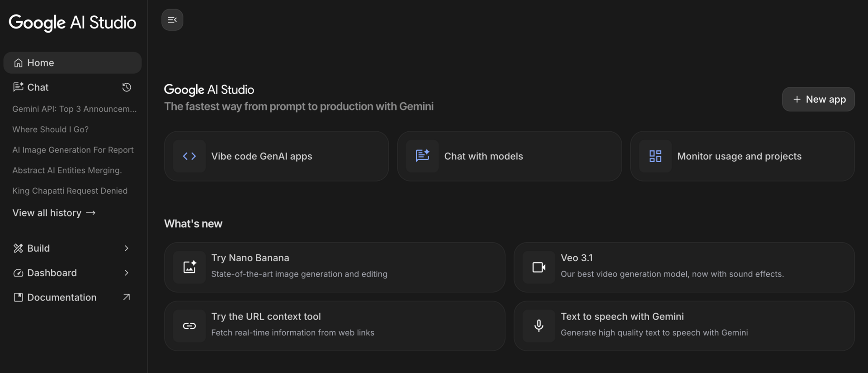This screenshot has height=373, width=868.
Task: Click the Vibe code angle-brackets icon
Action: pos(189,156)
